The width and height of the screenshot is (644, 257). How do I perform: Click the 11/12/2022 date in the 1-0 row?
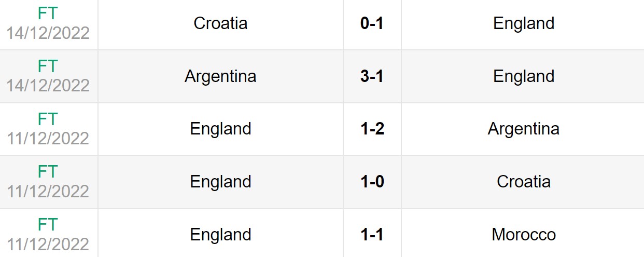tap(48, 191)
